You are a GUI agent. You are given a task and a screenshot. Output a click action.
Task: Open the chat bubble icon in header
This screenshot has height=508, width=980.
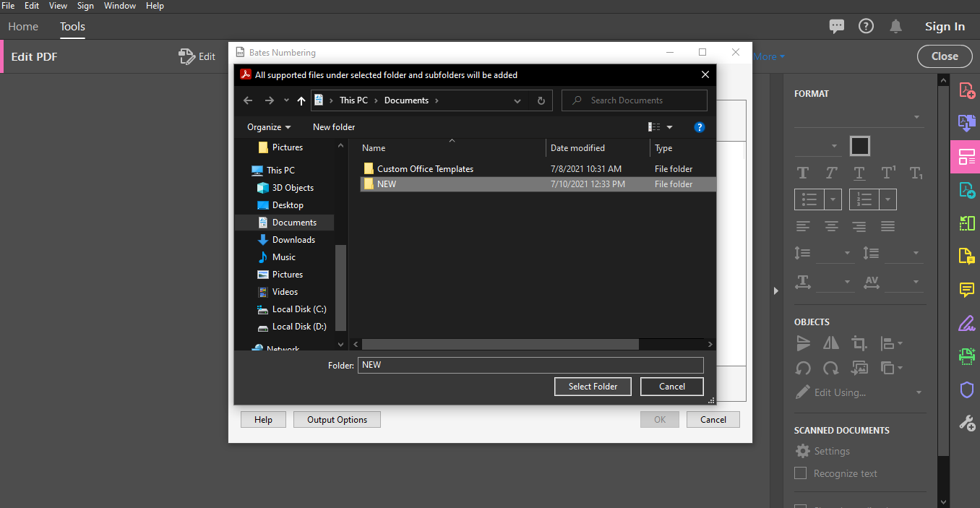tap(837, 26)
